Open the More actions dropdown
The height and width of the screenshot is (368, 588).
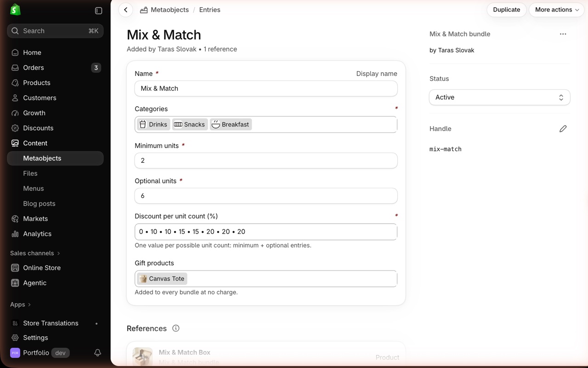click(557, 10)
